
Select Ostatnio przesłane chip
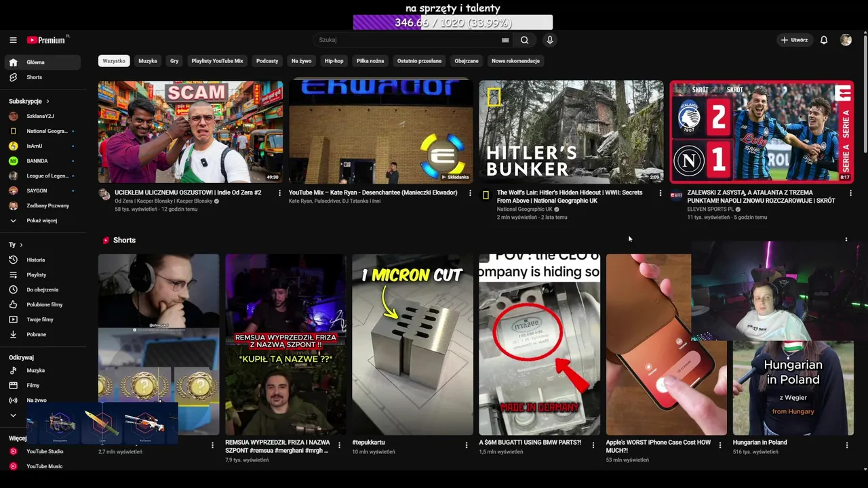click(x=419, y=61)
